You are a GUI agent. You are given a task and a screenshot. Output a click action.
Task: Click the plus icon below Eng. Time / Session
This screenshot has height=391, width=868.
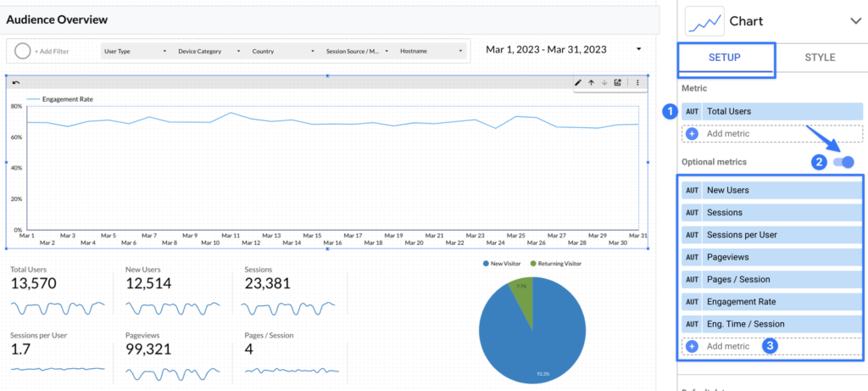tap(692, 346)
